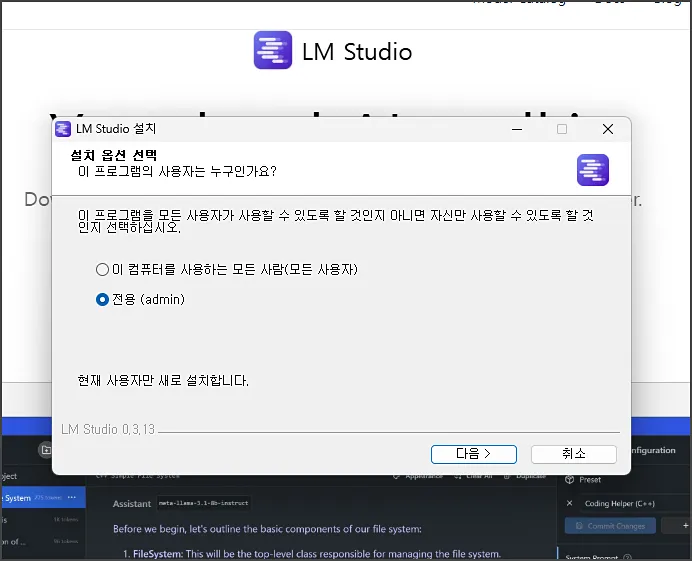Click the Commit Changes button
Image resolution: width=692 pixels, height=561 pixels.
[x=610, y=526]
